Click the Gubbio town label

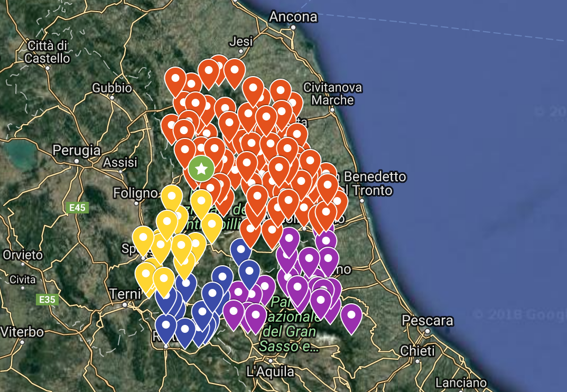coord(111,88)
